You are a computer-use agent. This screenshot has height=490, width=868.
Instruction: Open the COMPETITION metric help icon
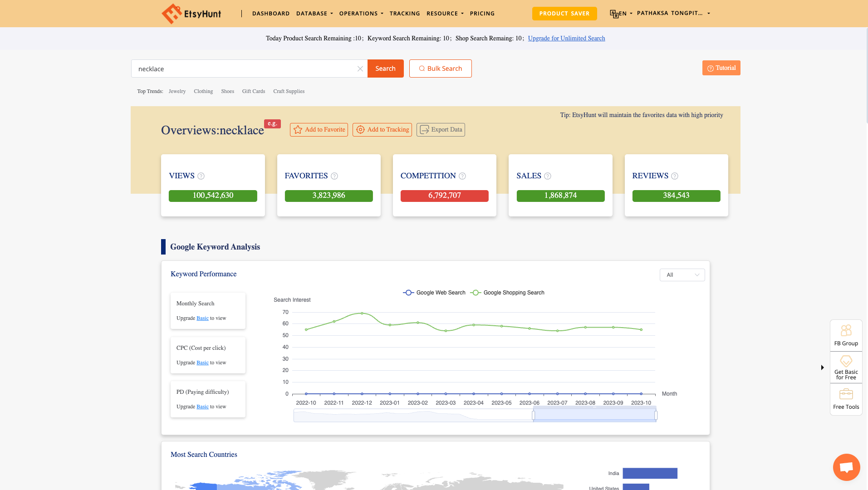[462, 176]
